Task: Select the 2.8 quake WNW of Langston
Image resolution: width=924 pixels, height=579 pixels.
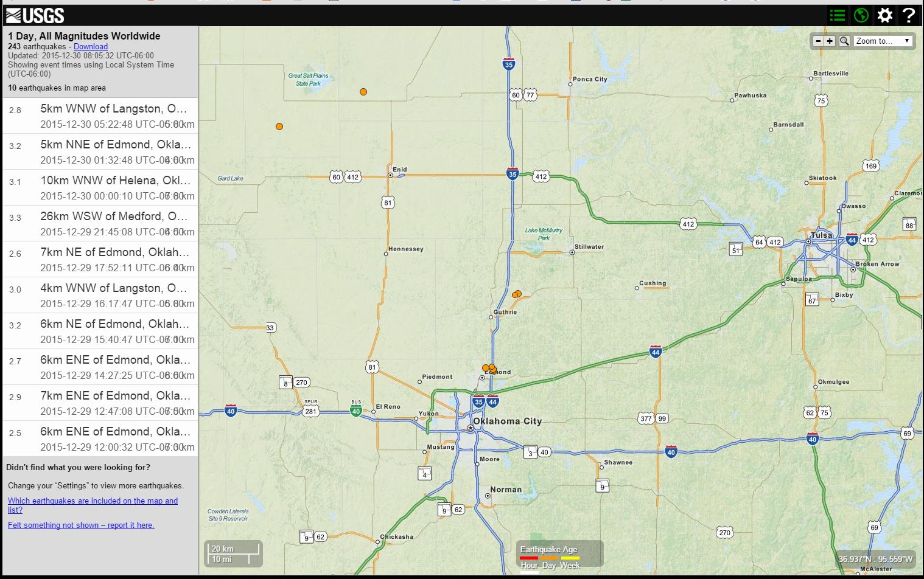Action: point(100,116)
